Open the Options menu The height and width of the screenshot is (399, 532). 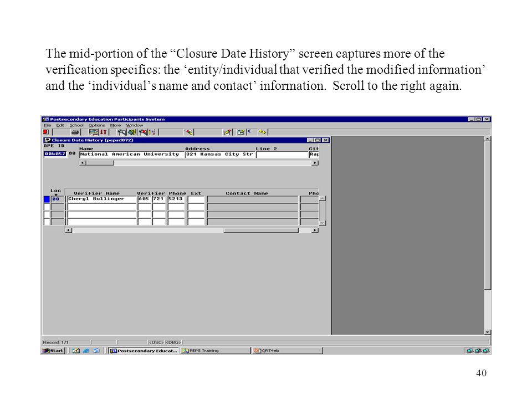tap(96, 125)
